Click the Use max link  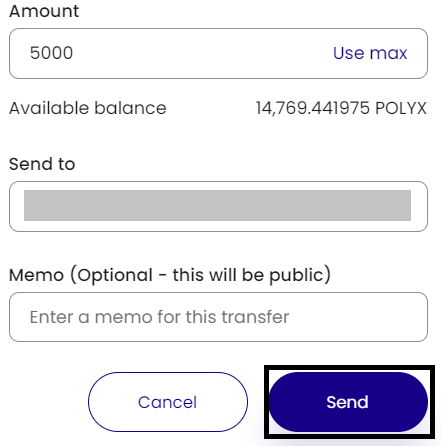pos(370,53)
